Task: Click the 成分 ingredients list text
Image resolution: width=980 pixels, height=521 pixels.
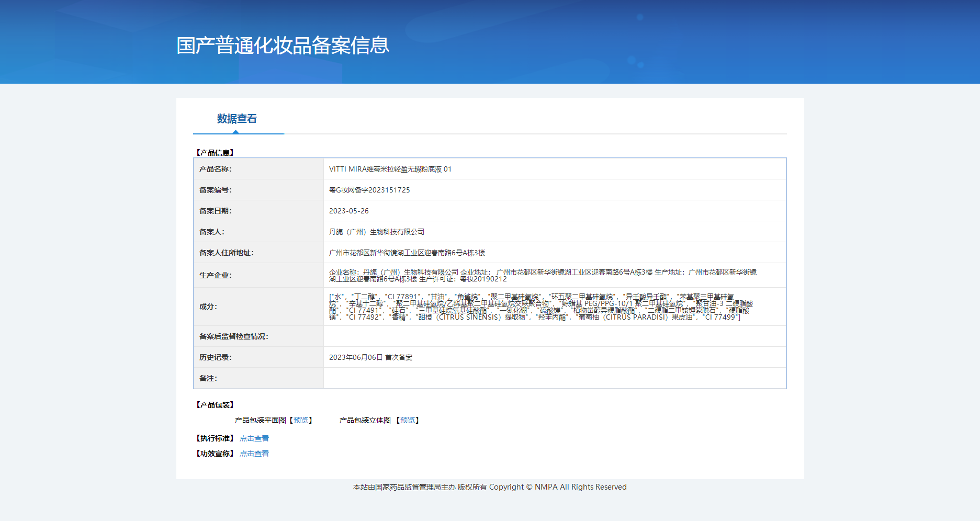Action: point(540,307)
